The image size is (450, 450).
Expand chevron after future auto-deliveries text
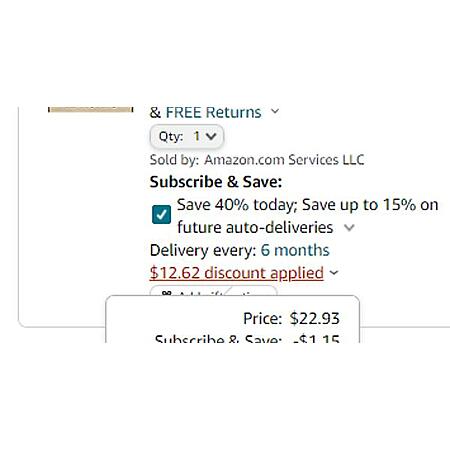tap(349, 228)
